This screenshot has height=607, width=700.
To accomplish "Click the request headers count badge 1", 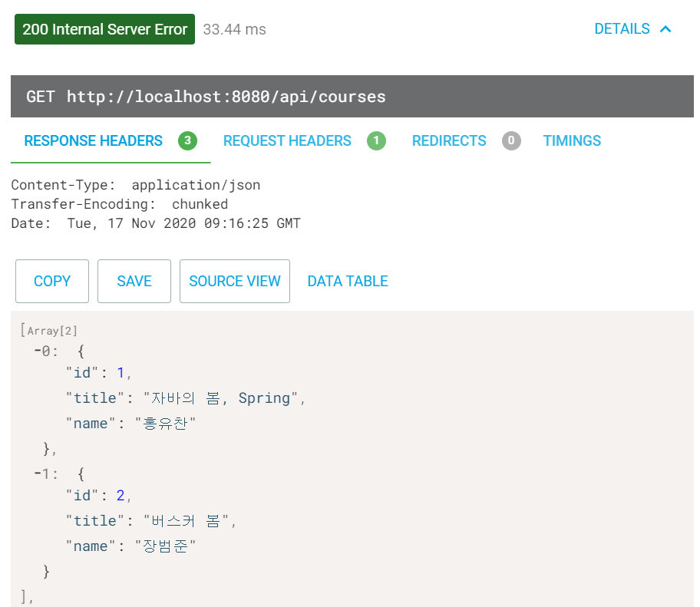I will (376, 141).
